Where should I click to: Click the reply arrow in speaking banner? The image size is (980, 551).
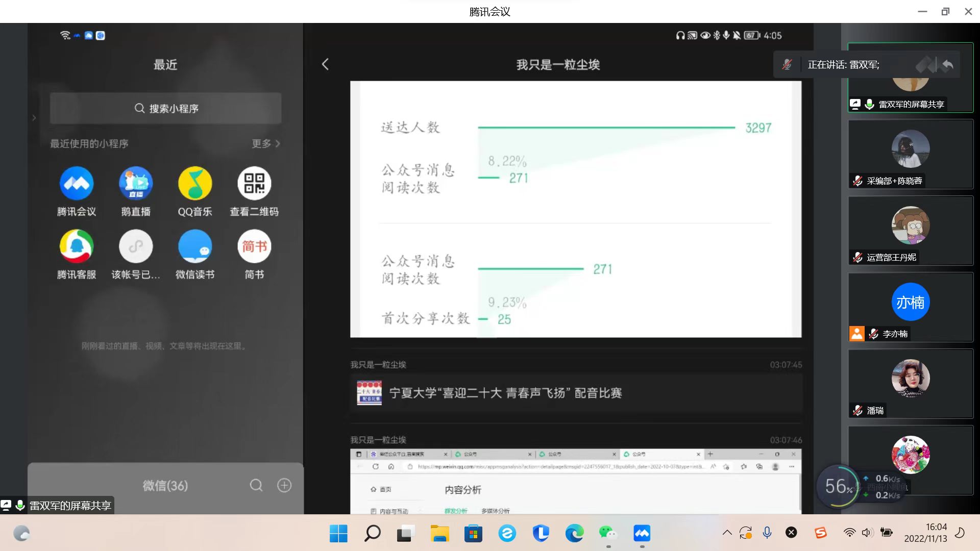[947, 65]
